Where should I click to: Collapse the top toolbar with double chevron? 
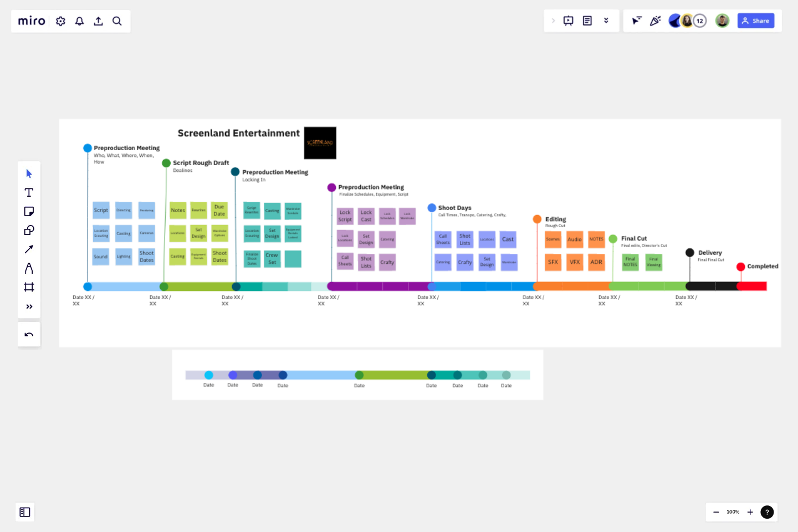[606, 21]
